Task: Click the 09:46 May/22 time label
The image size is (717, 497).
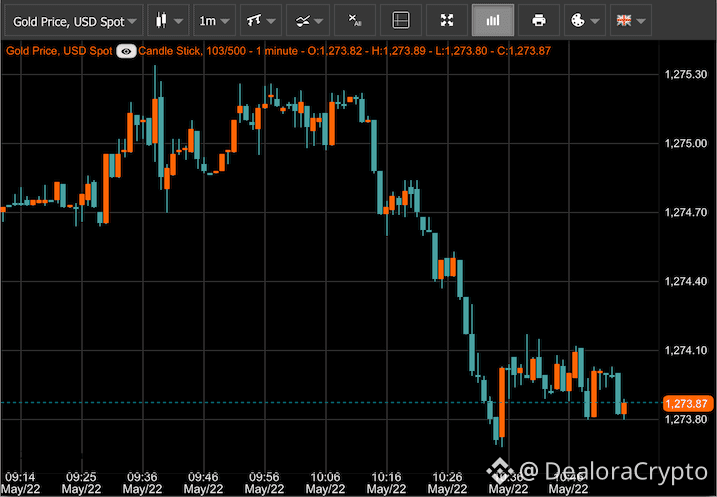Action: click(203, 483)
